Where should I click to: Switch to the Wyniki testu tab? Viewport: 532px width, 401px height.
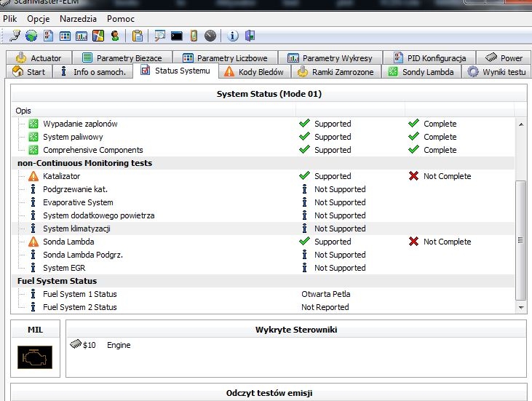[x=497, y=71]
